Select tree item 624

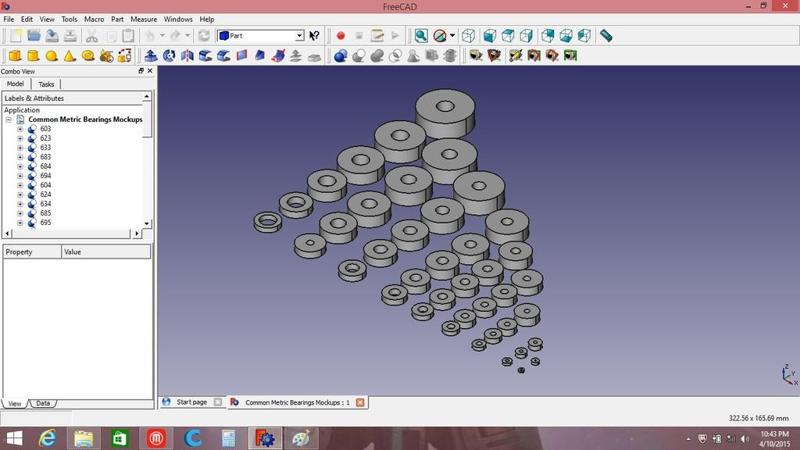(45, 194)
